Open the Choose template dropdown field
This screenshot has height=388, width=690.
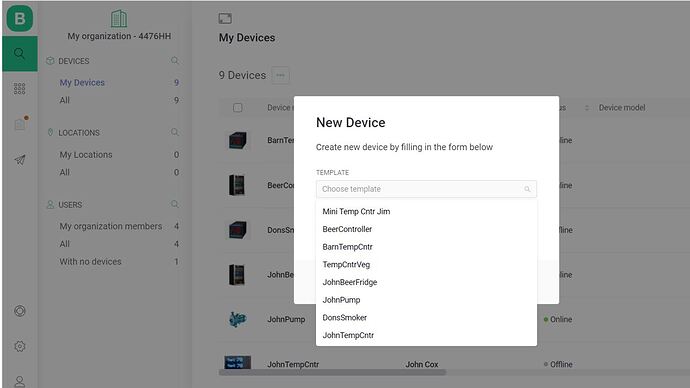coord(426,189)
